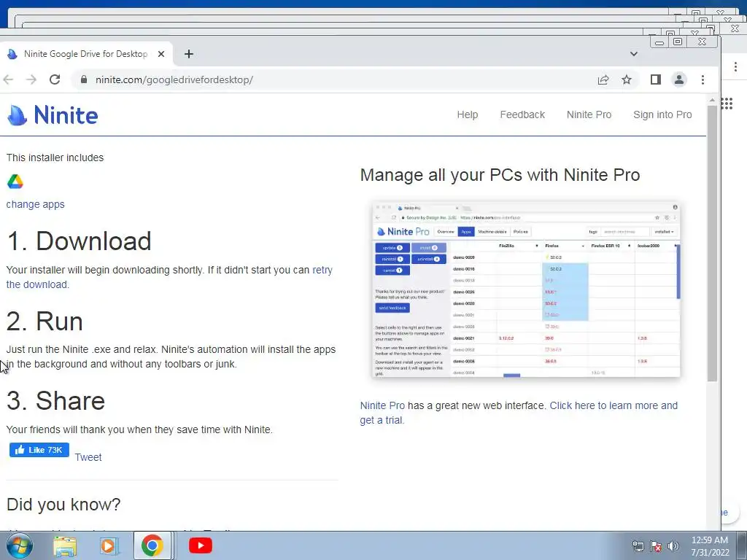Image resolution: width=747 pixels, height=560 pixels.
Task: Bookmark this page with the star icon
Action: tap(627, 79)
